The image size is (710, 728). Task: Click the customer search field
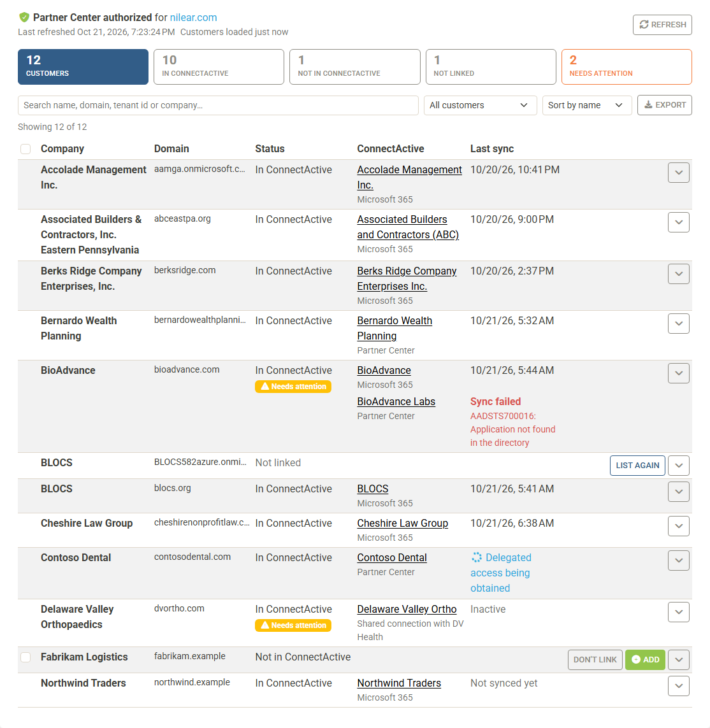[x=218, y=105]
